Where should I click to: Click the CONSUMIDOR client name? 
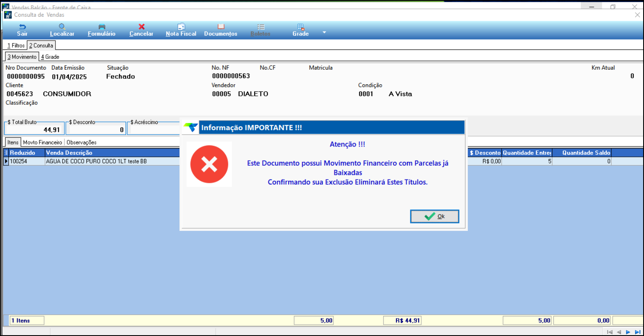[x=67, y=94]
